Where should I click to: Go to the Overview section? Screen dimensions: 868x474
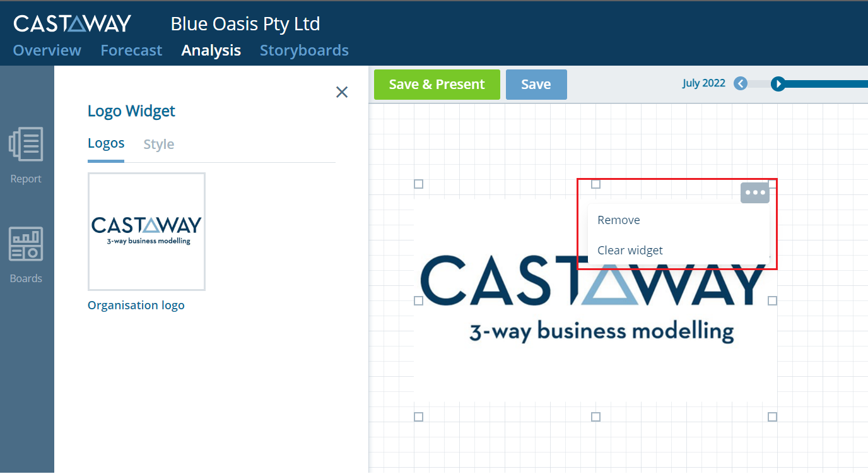(x=47, y=50)
